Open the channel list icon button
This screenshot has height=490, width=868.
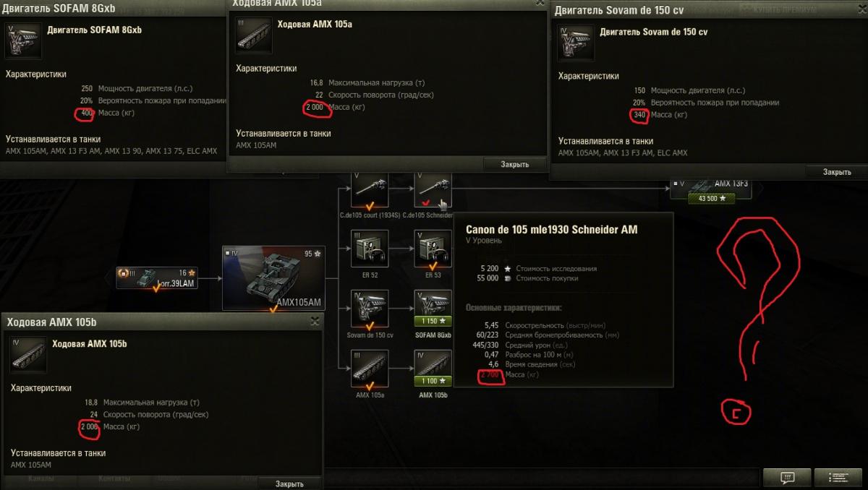tap(838, 477)
